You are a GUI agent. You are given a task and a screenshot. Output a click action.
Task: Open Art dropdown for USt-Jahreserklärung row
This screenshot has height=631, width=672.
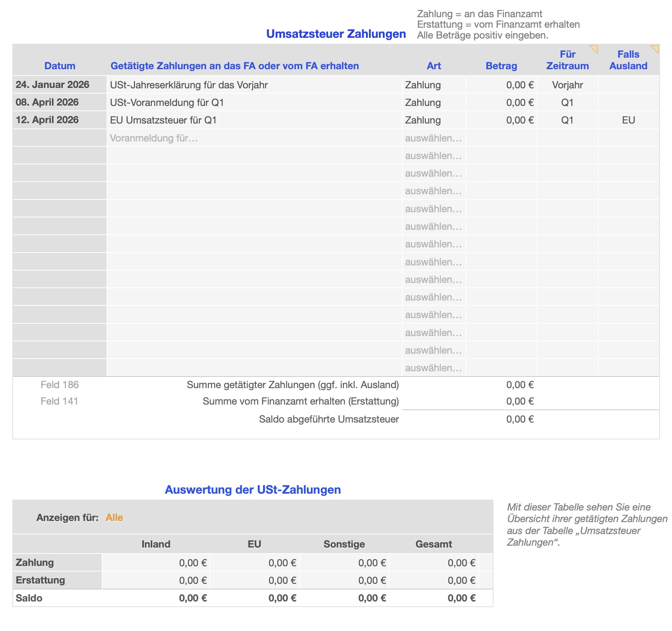tap(433, 85)
